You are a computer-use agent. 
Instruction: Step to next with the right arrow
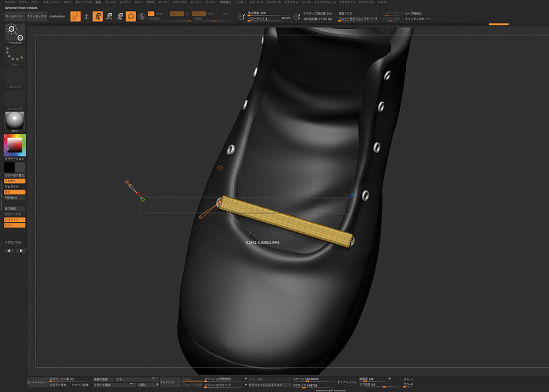pyautogui.click(x=21, y=250)
